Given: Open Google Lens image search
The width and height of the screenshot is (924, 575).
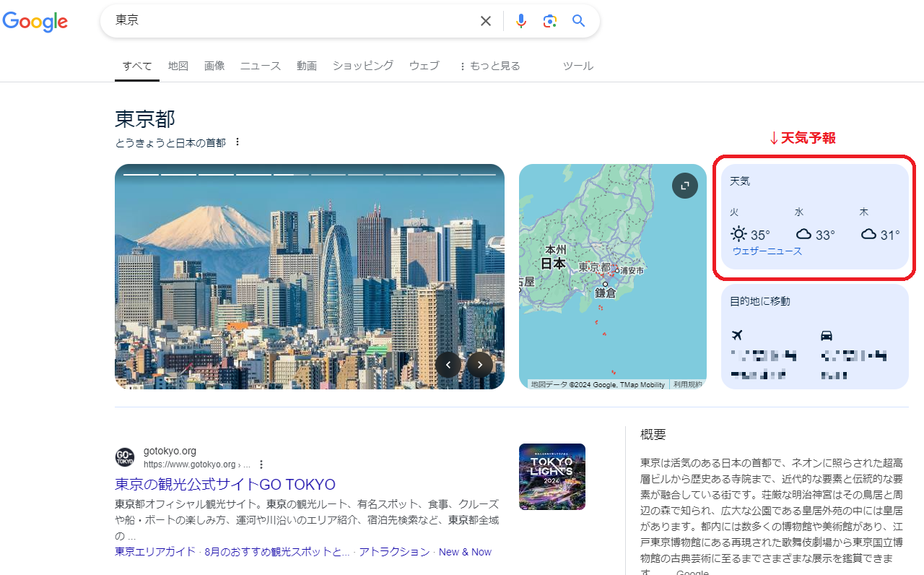Looking at the screenshot, I should (x=550, y=20).
